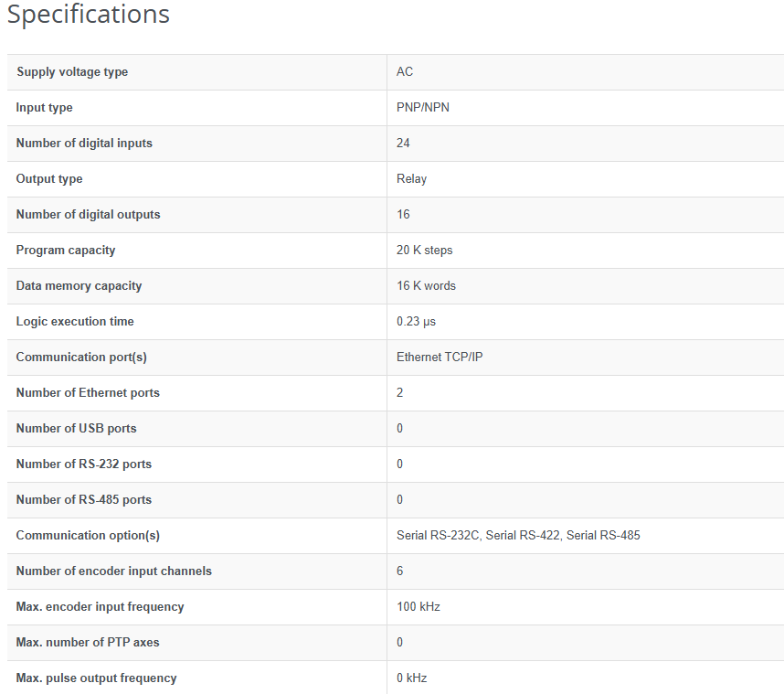Select the Number of Ethernet ports label
784x694 pixels.
point(88,393)
